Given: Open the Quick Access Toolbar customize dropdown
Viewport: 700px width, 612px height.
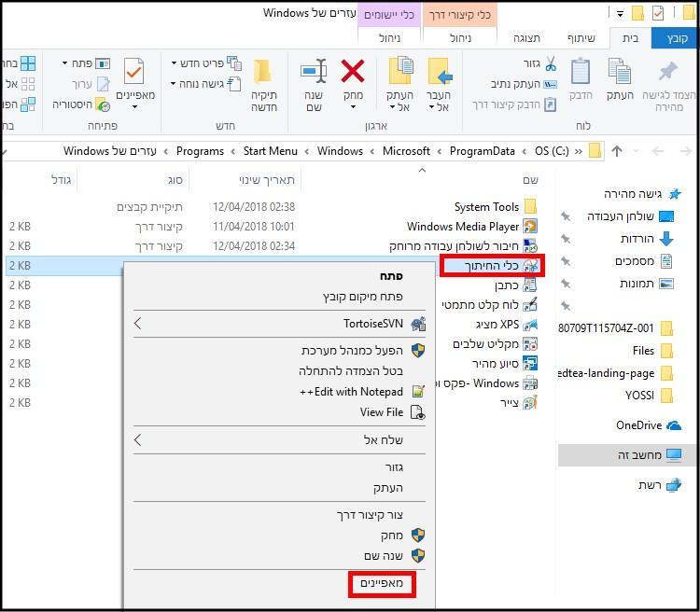Looking at the screenshot, I should 620,14.
